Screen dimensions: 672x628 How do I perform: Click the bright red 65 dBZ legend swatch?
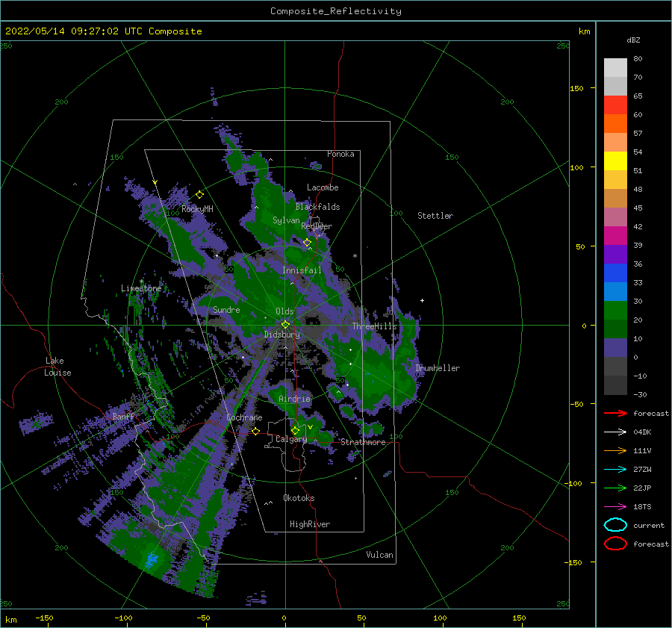coord(615,105)
